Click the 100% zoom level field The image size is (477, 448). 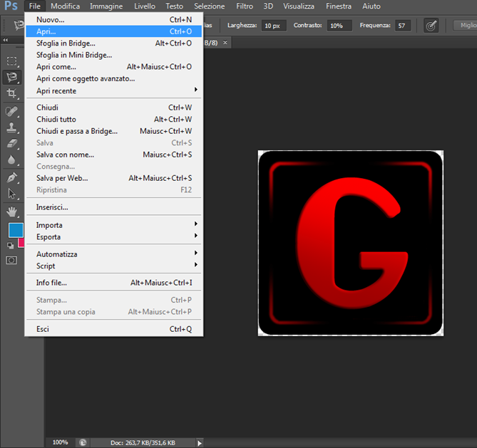60,442
